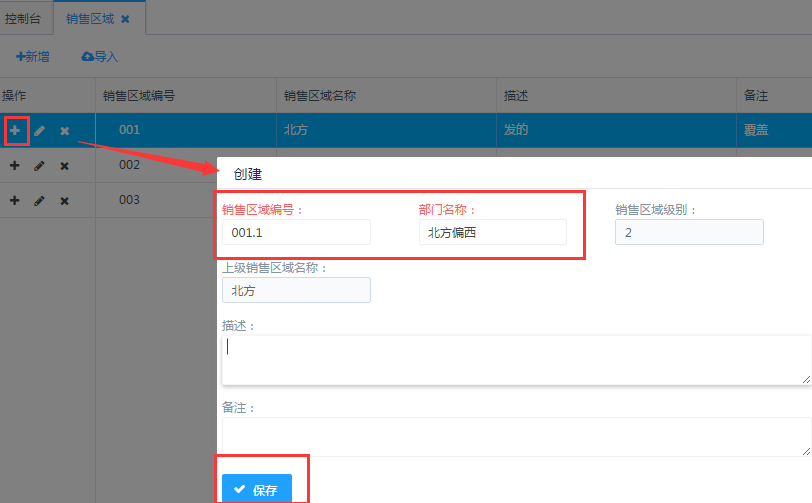This screenshot has height=503, width=812.
Task: Switch to the 控制台 tab
Action: coord(25,19)
